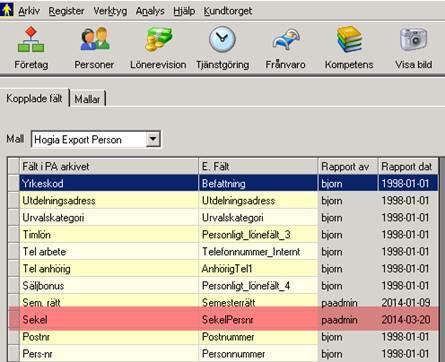Image resolution: width=445 pixels, height=362 pixels.
Task: Click the 2014-01-09 date cell
Action: click(x=408, y=302)
